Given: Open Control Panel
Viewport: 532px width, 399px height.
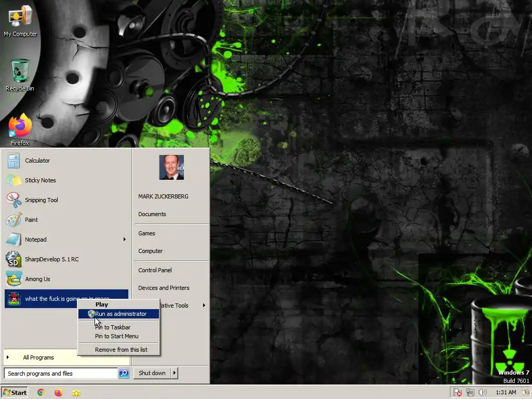Looking at the screenshot, I should tap(155, 270).
